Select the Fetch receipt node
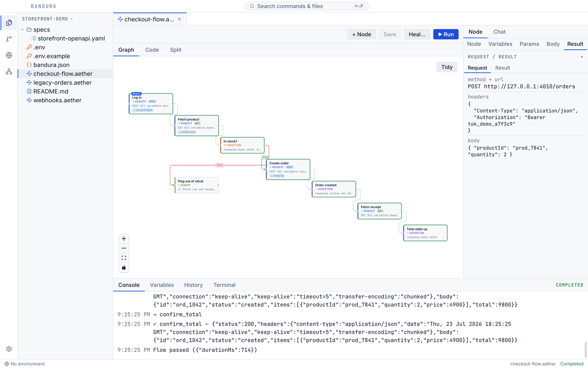Image resolution: width=588 pixels, height=368 pixels. click(380, 211)
